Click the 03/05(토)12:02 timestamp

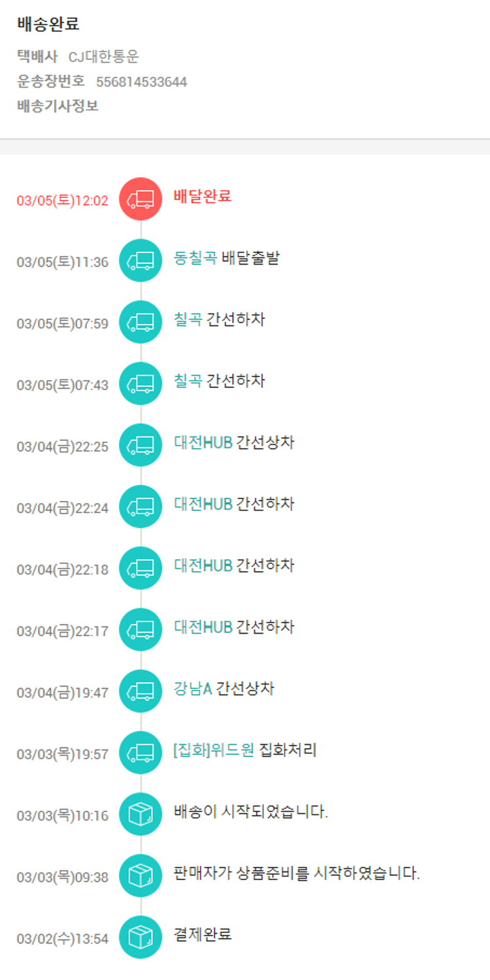(63, 201)
